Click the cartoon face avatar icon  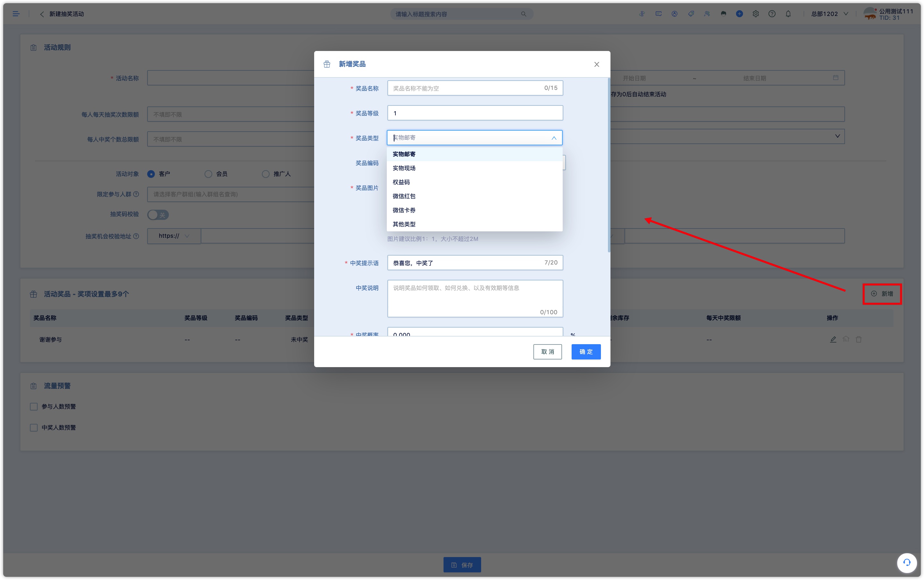(x=724, y=14)
